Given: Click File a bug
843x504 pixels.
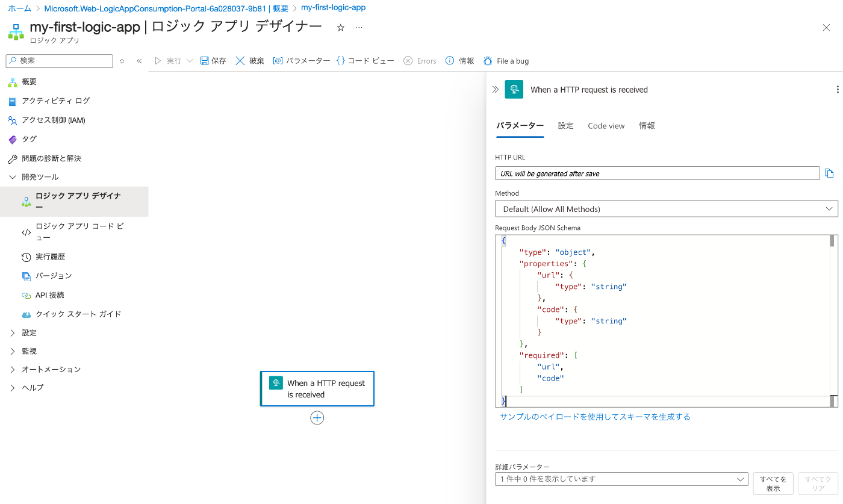Looking at the screenshot, I should (506, 61).
